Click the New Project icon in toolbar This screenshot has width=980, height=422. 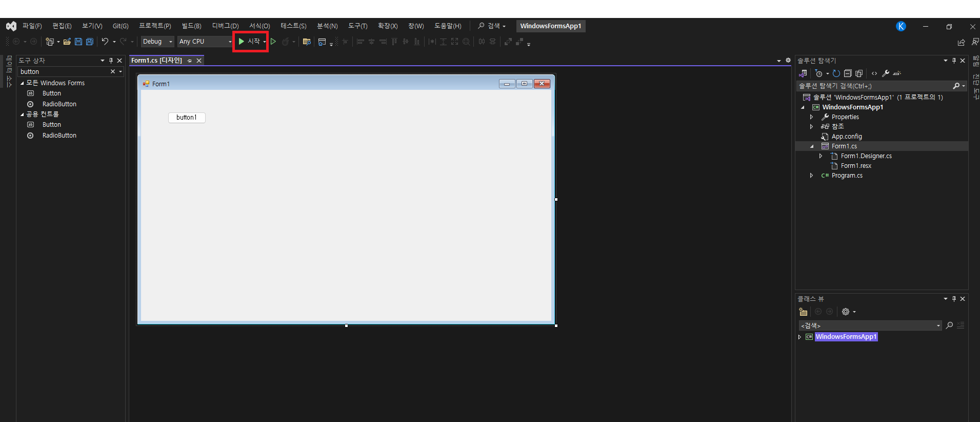pos(50,42)
